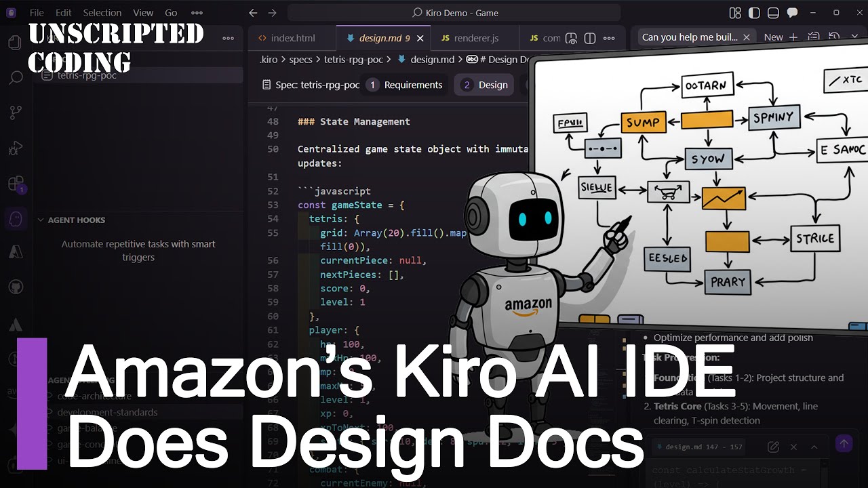This screenshot has width=868, height=488.
Task: Click the "level: 1" line at 59
Action: [x=342, y=302]
